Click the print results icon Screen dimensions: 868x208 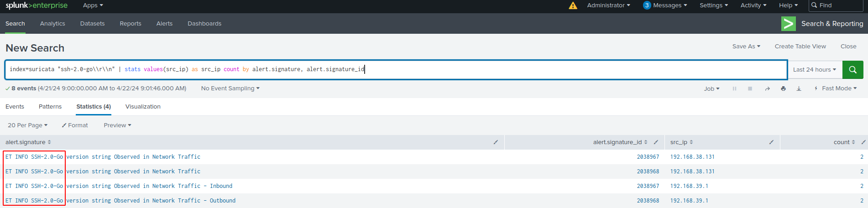coord(783,89)
